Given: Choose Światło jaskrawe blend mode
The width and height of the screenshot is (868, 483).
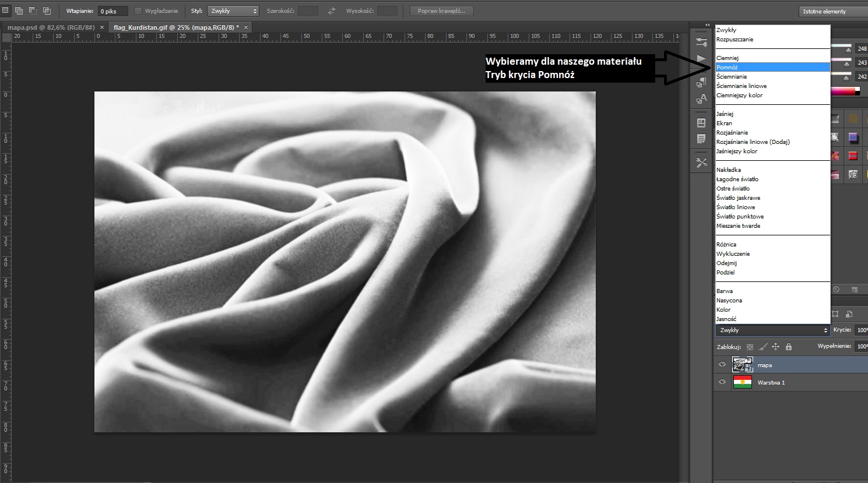Looking at the screenshot, I should click(772, 198).
